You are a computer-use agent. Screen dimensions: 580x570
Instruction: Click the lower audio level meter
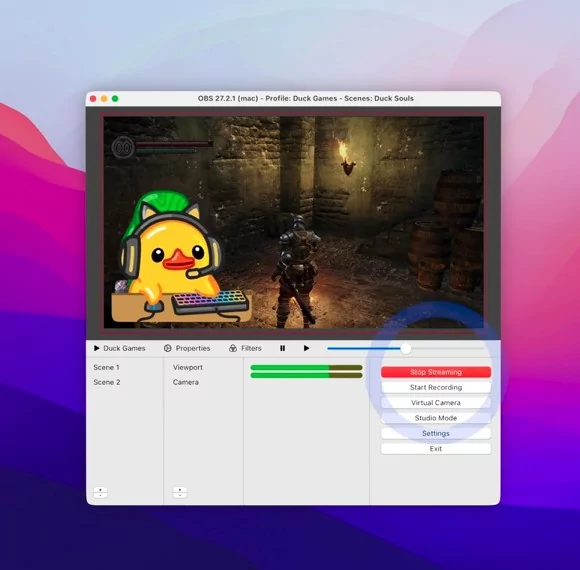click(306, 375)
